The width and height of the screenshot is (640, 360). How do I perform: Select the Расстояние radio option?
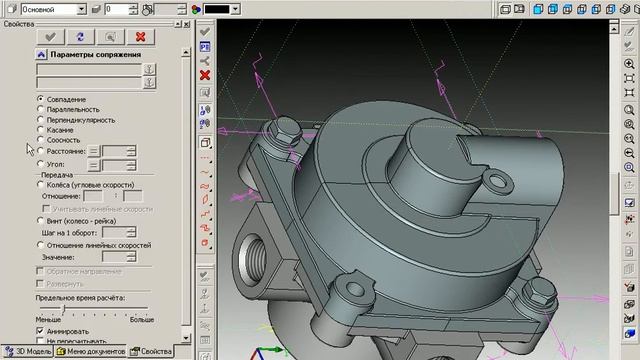tap(40, 151)
